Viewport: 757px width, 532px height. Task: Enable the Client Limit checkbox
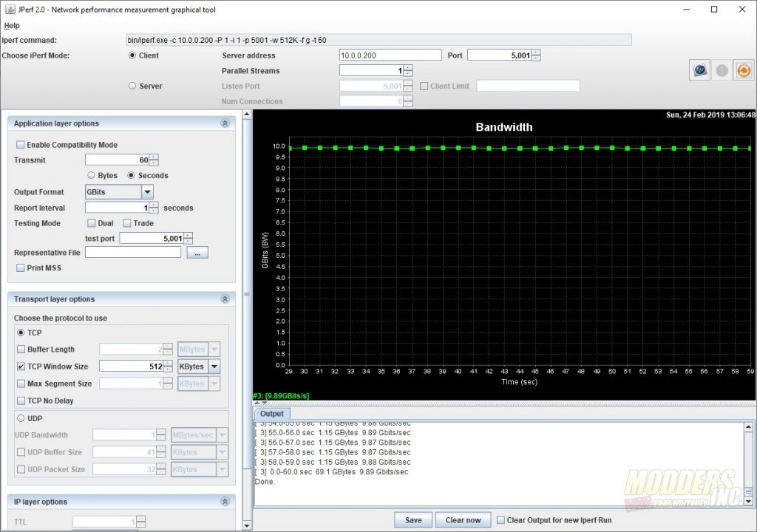424,86
